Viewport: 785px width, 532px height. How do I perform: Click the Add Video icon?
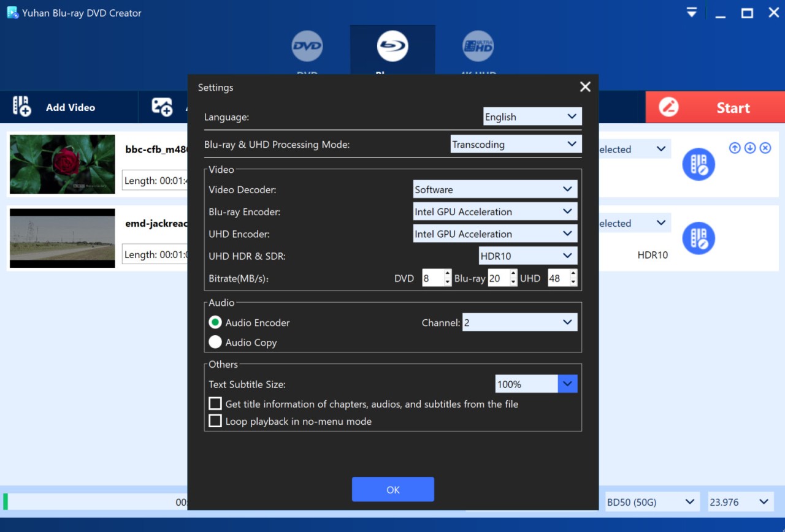pyautogui.click(x=22, y=107)
